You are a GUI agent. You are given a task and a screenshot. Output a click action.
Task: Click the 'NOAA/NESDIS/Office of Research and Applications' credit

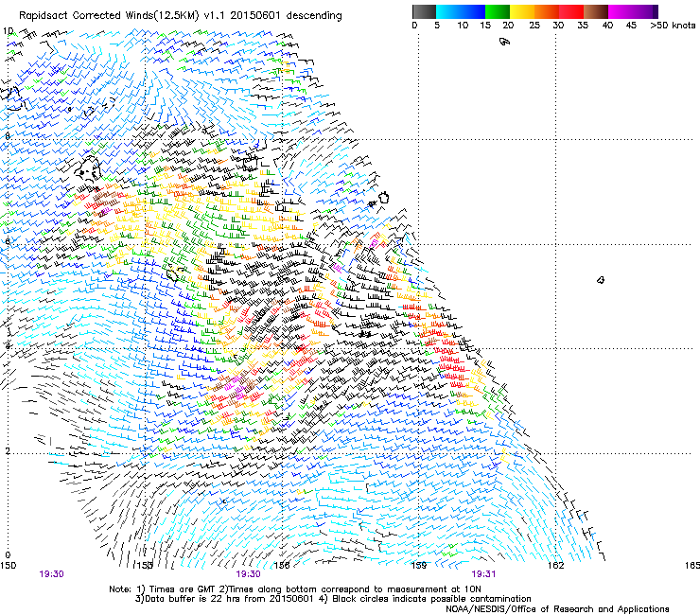pyautogui.click(x=557, y=609)
